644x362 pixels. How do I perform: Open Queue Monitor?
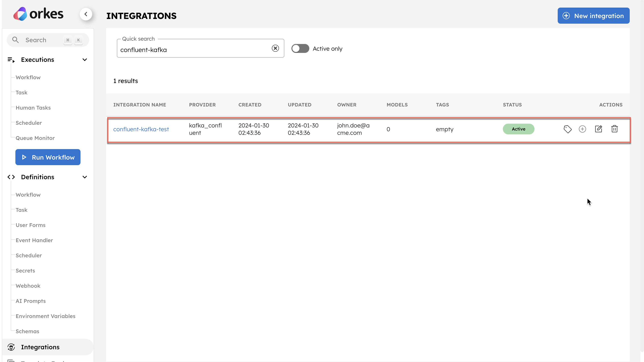(x=35, y=138)
